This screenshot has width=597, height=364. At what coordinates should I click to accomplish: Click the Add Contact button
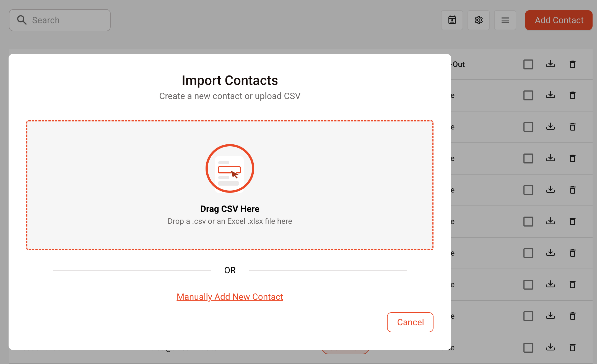pos(559,20)
